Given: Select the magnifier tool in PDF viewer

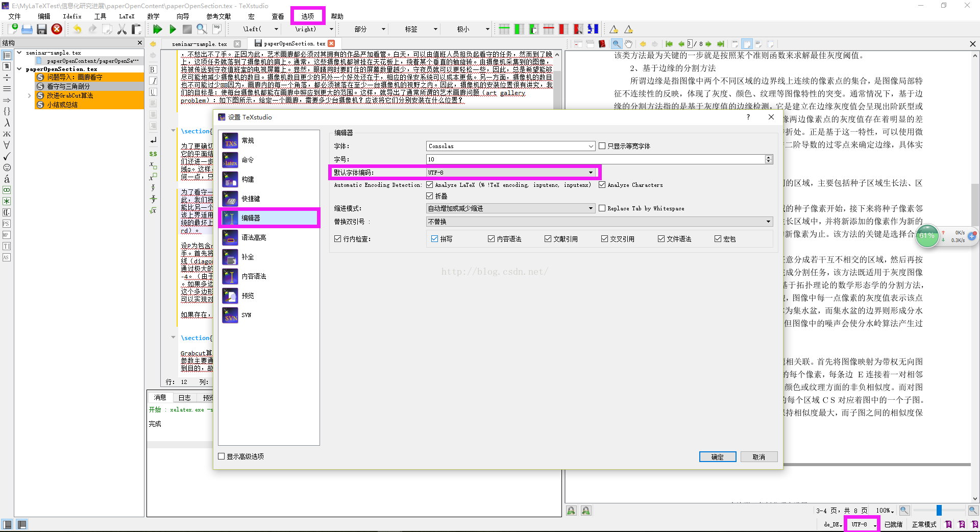Looking at the screenshot, I should click(617, 44).
